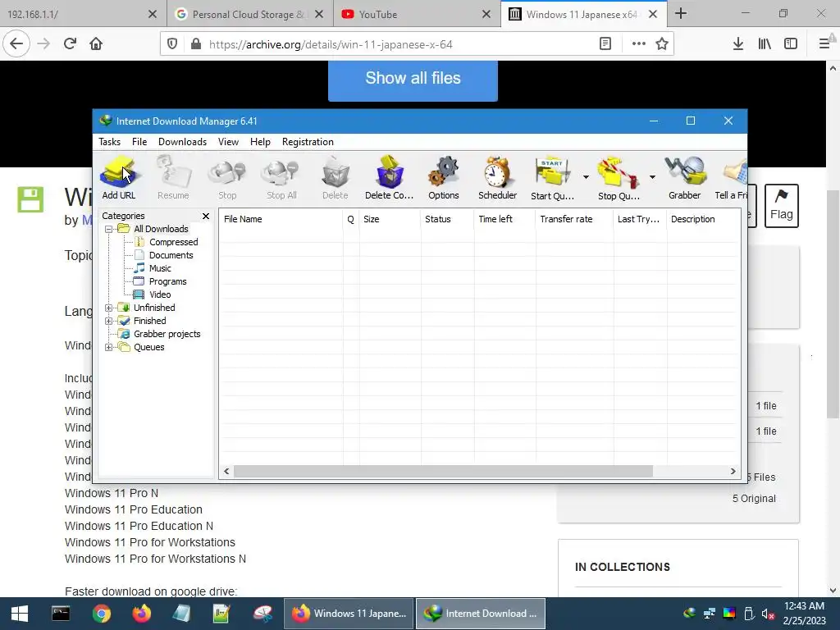Click the Tell a Friend icon
This screenshot has height=630, width=840.
732,178
